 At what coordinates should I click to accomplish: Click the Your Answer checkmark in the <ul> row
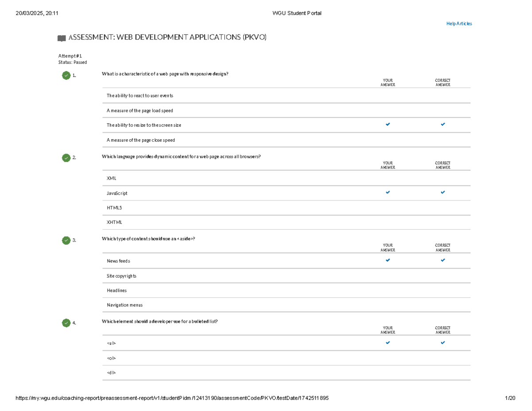pyautogui.click(x=388, y=343)
